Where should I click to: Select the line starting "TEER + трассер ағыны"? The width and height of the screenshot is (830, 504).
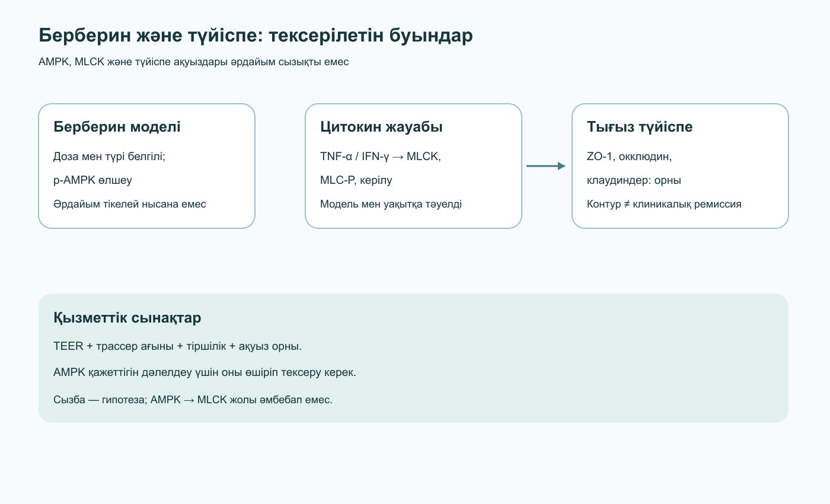177,346
